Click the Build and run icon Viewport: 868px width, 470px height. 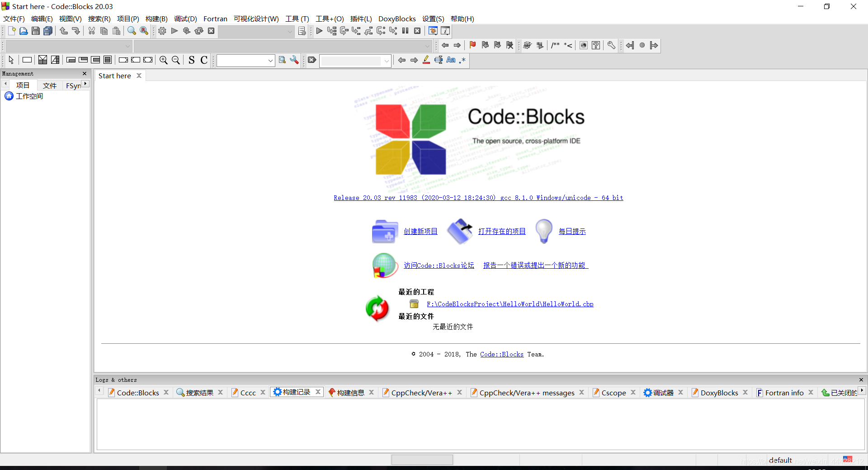click(x=187, y=31)
